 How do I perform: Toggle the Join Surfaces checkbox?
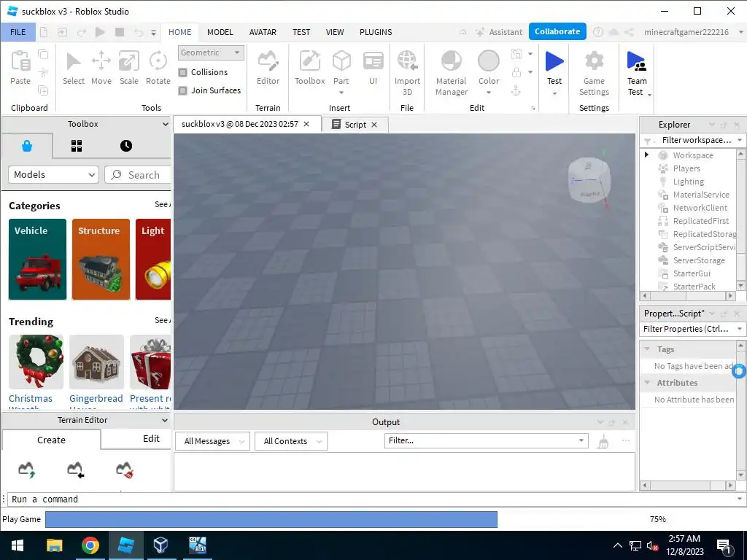(x=183, y=90)
